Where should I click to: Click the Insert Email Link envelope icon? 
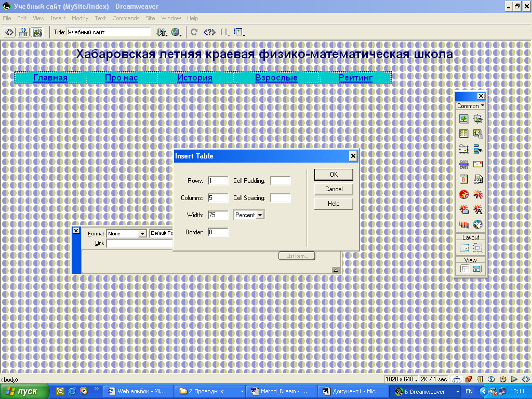(478, 164)
